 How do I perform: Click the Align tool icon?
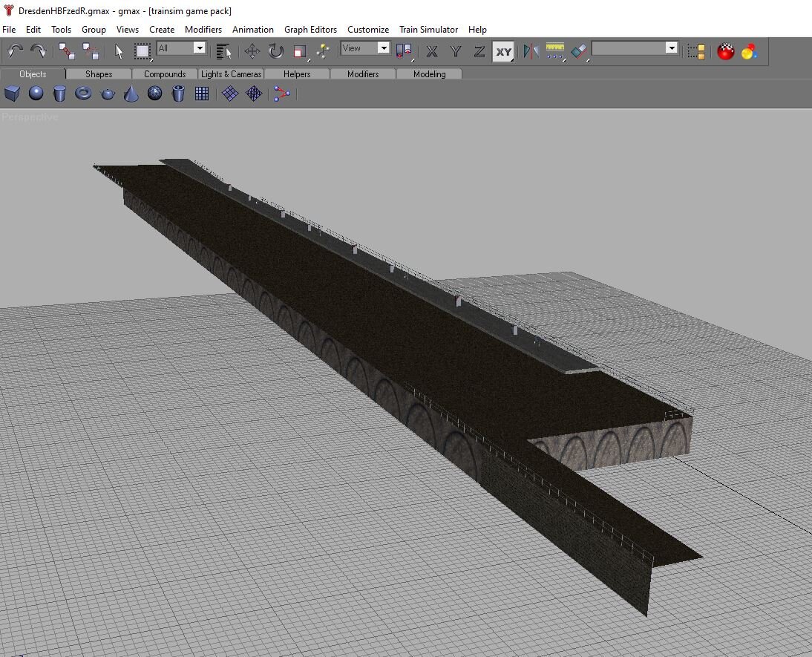click(x=579, y=51)
